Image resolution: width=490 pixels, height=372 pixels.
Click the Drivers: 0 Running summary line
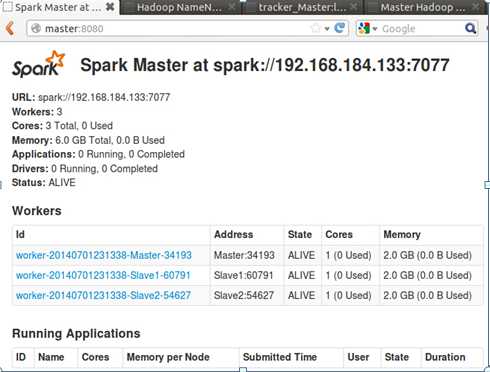[85, 169]
